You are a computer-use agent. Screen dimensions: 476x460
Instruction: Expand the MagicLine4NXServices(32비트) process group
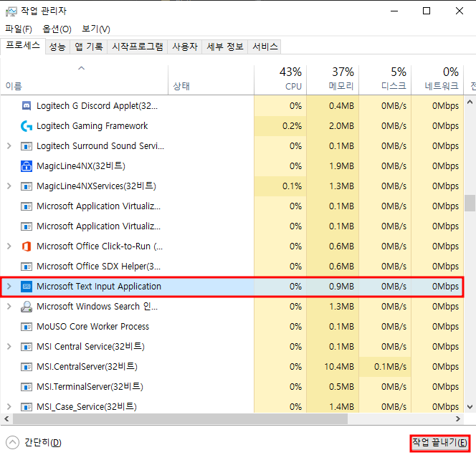[9, 186]
